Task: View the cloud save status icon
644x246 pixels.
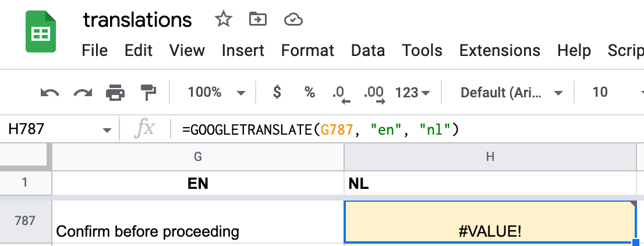Action: (293, 20)
